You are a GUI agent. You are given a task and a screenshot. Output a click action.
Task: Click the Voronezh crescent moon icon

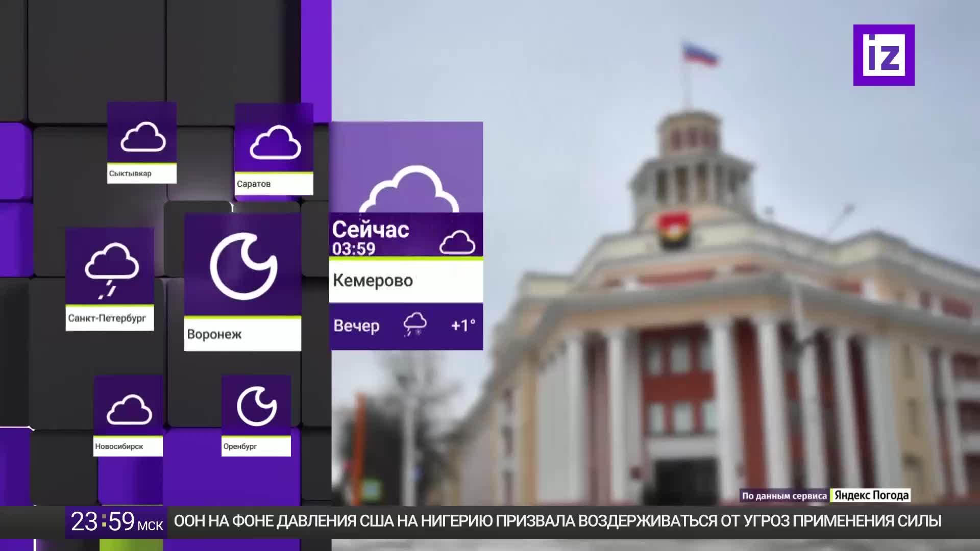243,266
